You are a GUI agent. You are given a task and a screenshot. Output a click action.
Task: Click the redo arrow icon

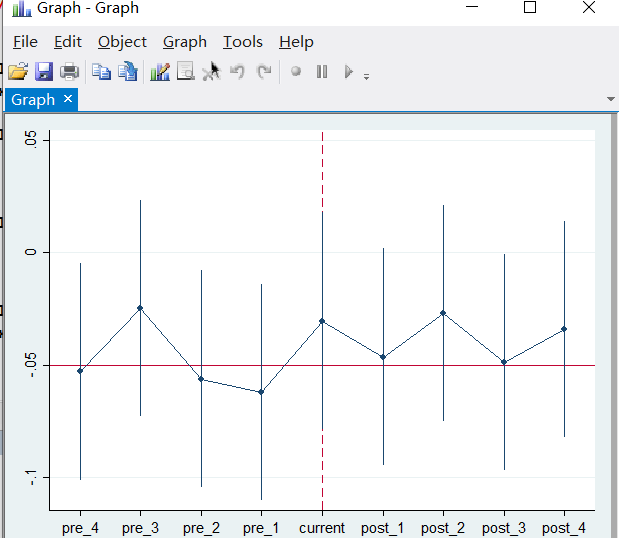(x=264, y=71)
